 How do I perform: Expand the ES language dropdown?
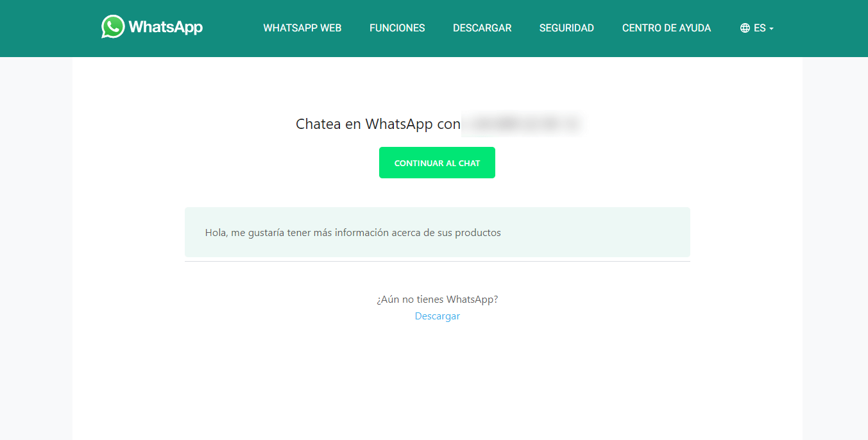click(x=763, y=28)
